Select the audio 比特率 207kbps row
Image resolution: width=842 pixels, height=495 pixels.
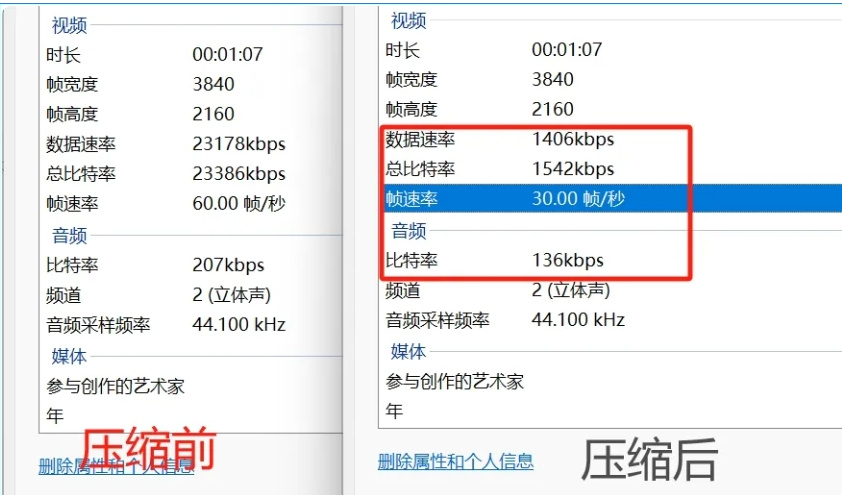156,265
